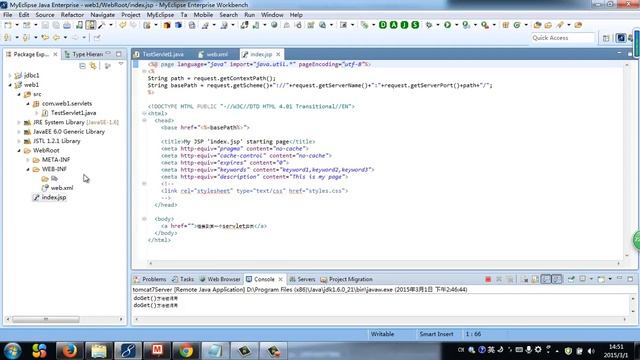Screen dimensions: 640x360
Task: Switch to the Servers tab
Action: (302, 280)
